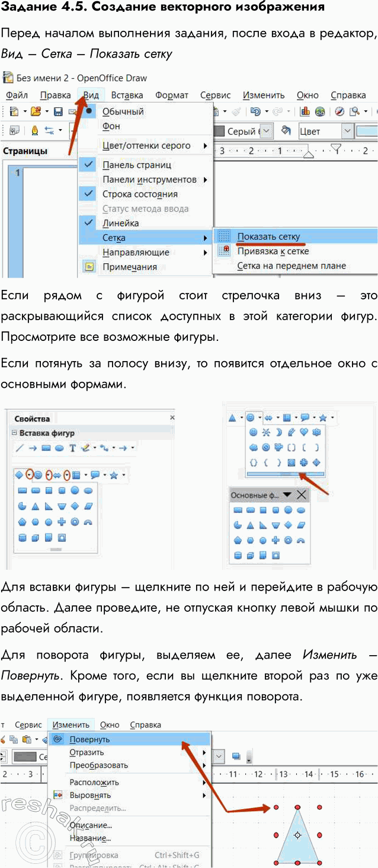The image size is (378, 868).
Task: Open the Цвет combo box dropdown
Action: (347, 131)
